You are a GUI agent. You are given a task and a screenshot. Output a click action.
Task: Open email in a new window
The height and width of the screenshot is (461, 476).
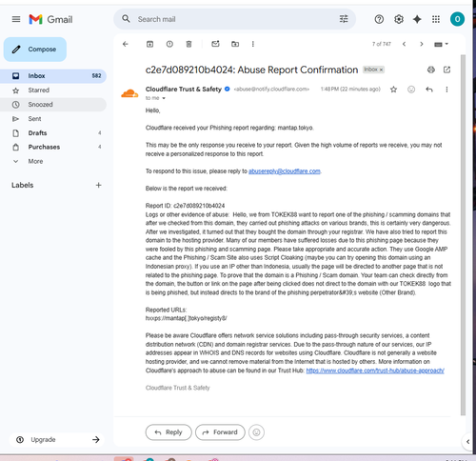(446, 70)
